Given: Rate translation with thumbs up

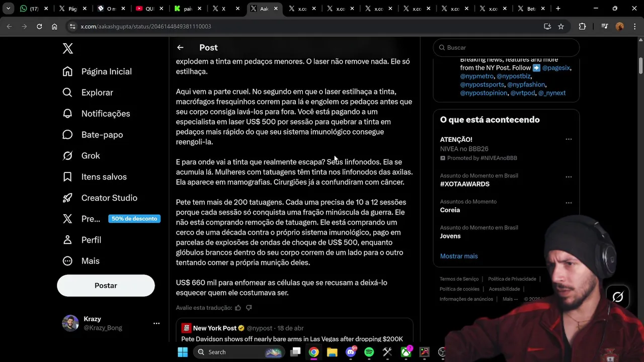Looking at the screenshot, I should pyautogui.click(x=238, y=308).
